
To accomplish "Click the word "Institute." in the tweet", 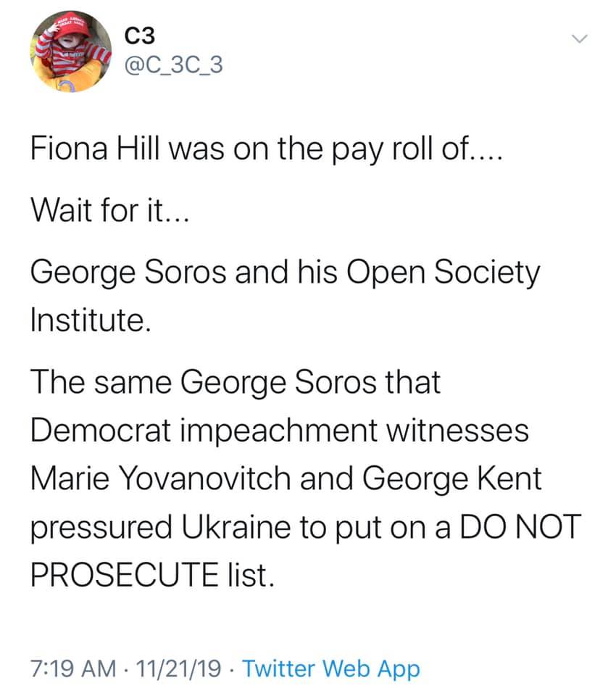I will (x=86, y=319).
